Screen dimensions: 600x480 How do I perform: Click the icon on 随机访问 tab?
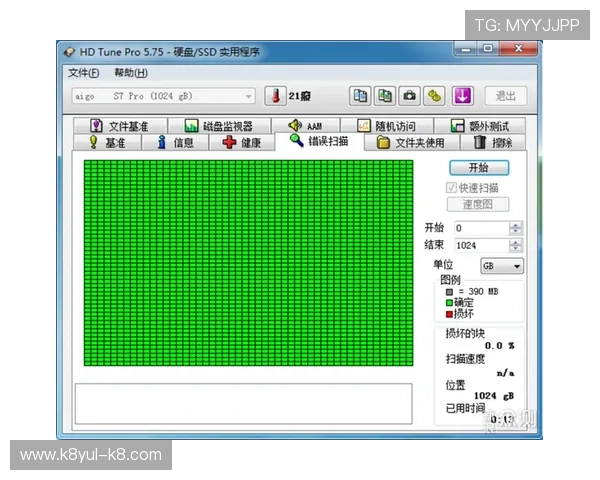[x=364, y=125]
